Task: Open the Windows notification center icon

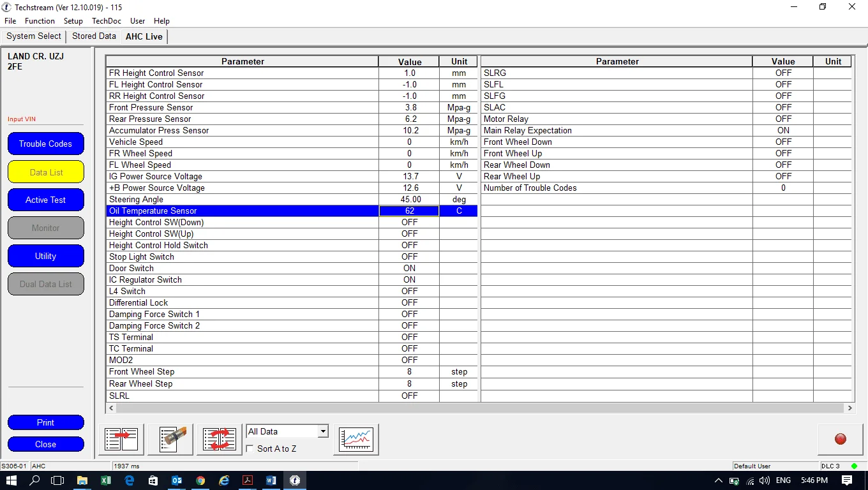Action: click(x=847, y=480)
